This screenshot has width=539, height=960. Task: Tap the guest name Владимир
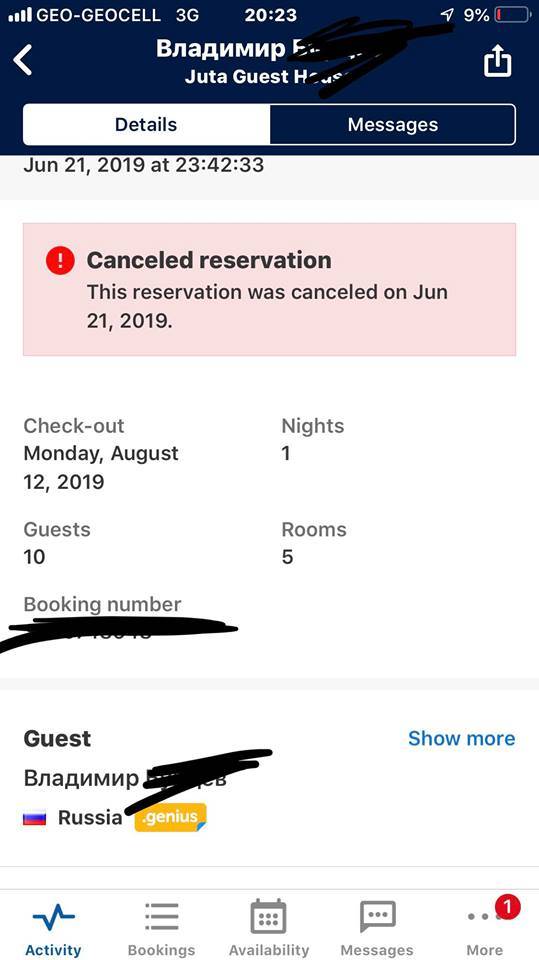[x=81, y=778]
